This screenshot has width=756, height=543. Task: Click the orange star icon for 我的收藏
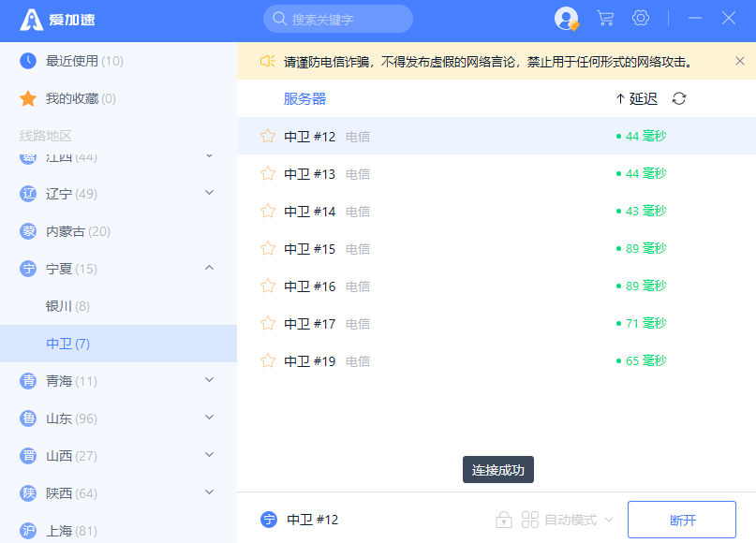coord(28,98)
